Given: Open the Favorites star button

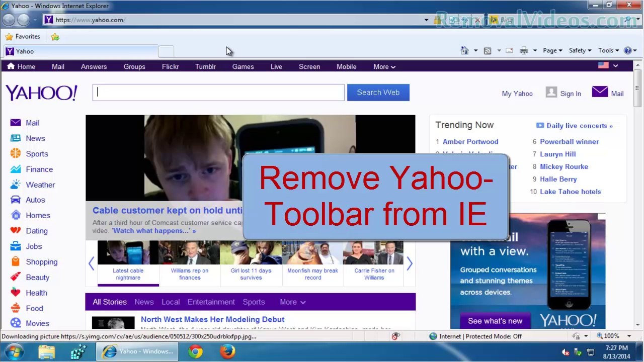Looking at the screenshot, I should (23, 37).
